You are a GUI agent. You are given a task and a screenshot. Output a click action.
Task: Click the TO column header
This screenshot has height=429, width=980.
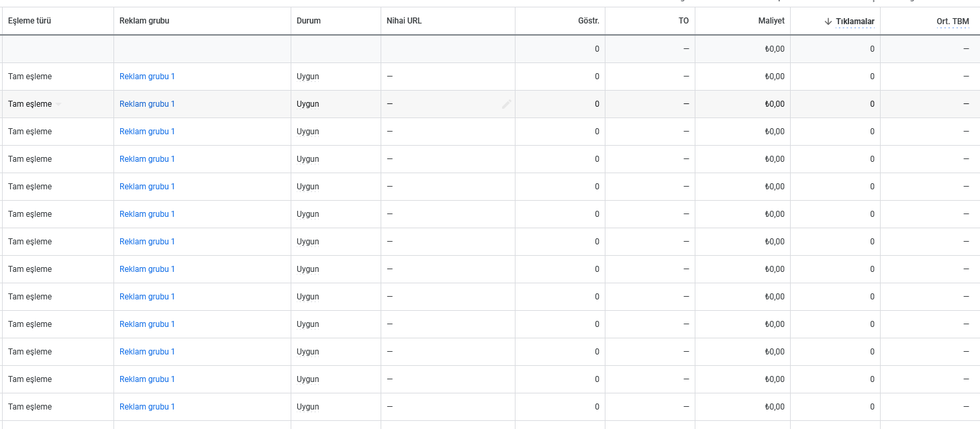[x=683, y=21]
